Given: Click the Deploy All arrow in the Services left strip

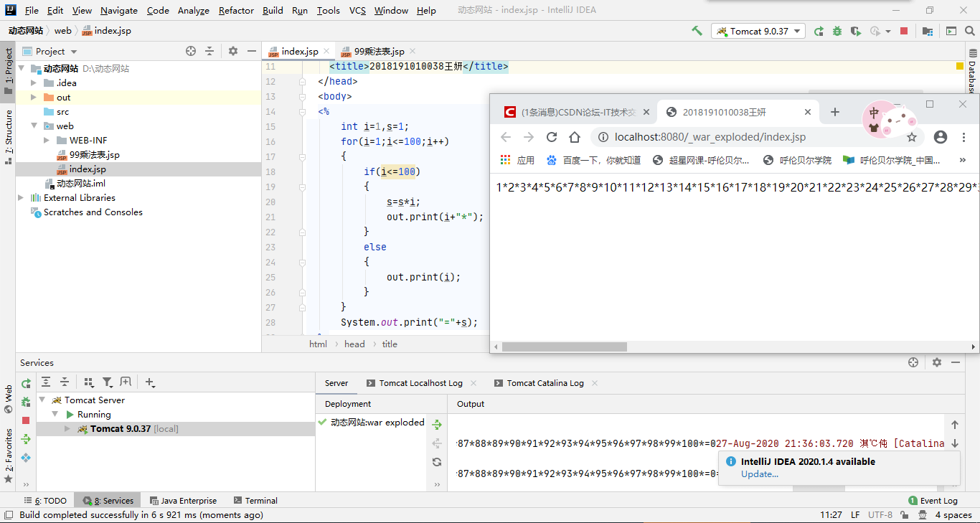Looking at the screenshot, I should 26,439.
